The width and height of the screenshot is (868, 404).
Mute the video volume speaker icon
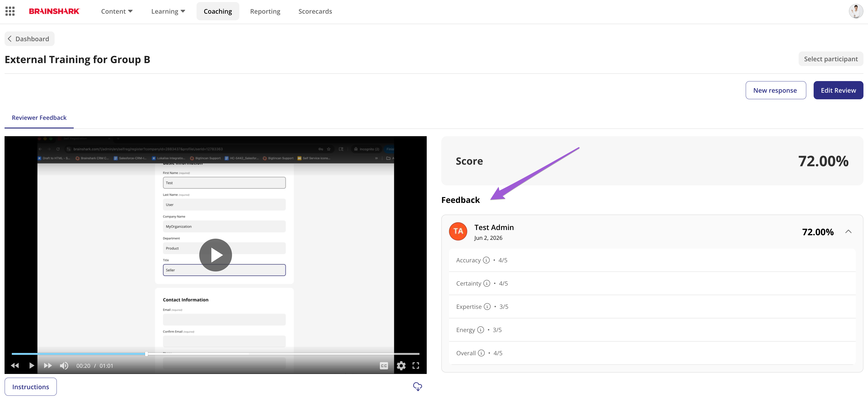pyautogui.click(x=64, y=366)
